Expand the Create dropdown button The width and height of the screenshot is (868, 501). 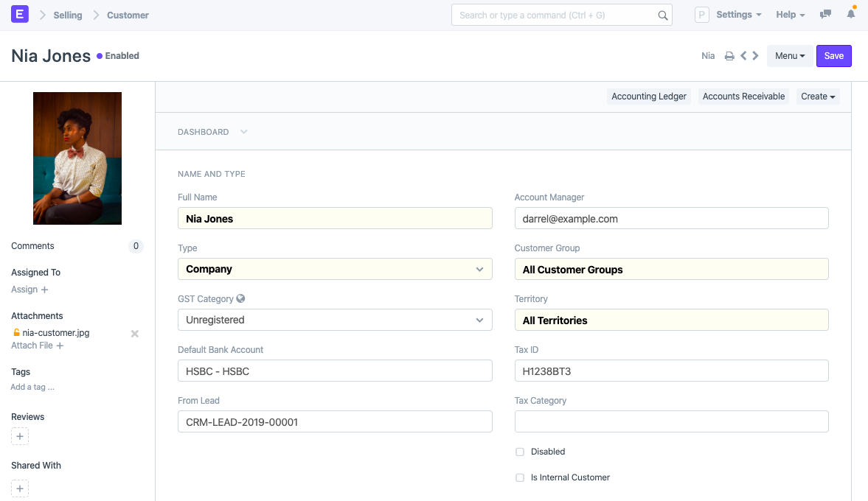coord(818,97)
